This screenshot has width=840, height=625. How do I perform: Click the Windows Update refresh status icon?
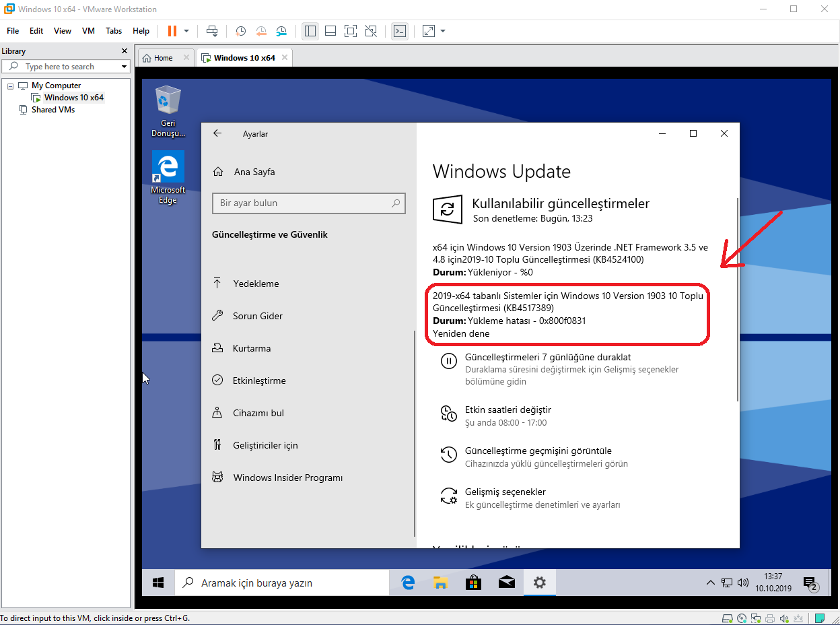click(x=448, y=209)
